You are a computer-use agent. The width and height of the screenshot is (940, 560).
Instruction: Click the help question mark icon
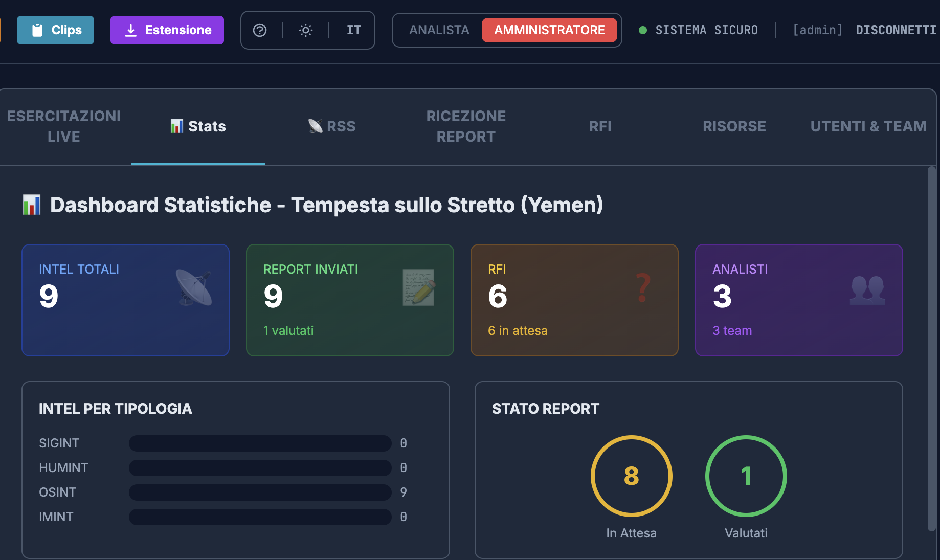pos(260,30)
